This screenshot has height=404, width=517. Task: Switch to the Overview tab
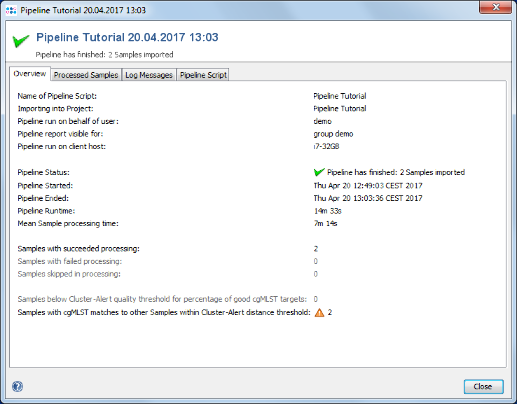[30, 74]
